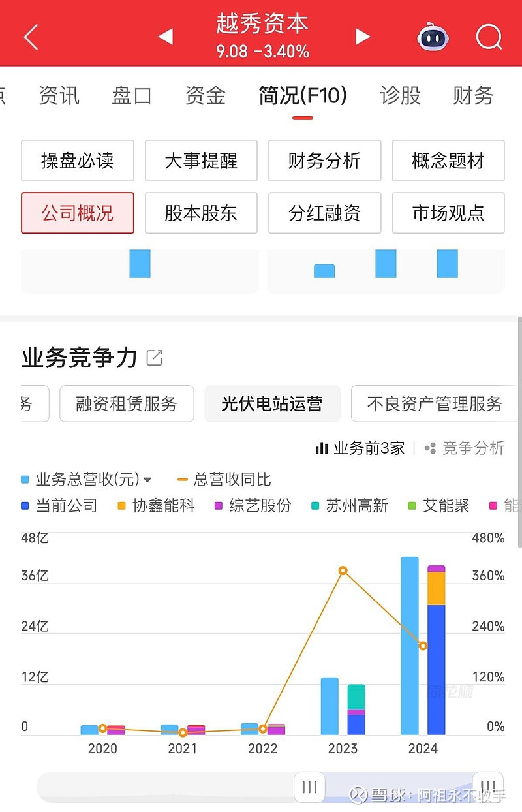Select 业务前3家 bar chart icon
Screen dimensions: 522x812
point(321,448)
